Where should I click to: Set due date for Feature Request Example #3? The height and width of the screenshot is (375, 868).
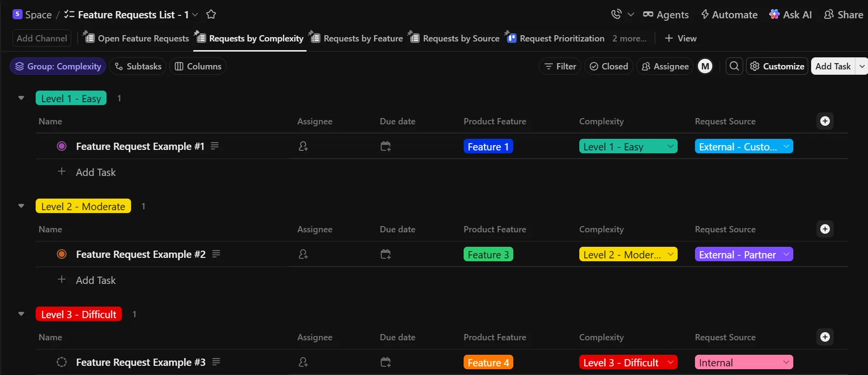pos(386,362)
